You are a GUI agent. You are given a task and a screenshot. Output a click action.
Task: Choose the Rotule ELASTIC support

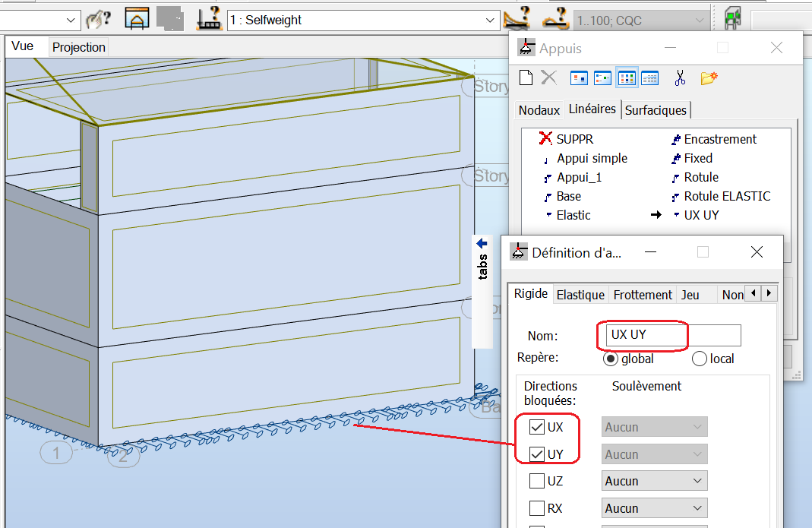727,196
